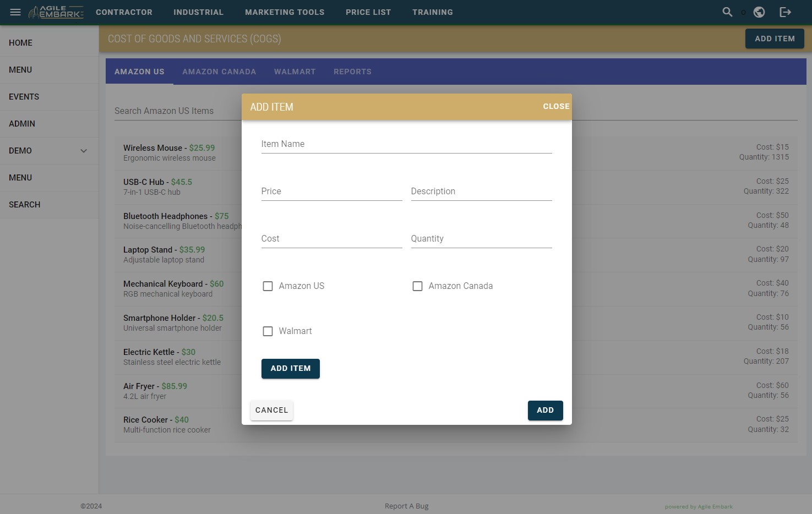Select MENU from the sidebar
812x514 pixels.
click(20, 69)
